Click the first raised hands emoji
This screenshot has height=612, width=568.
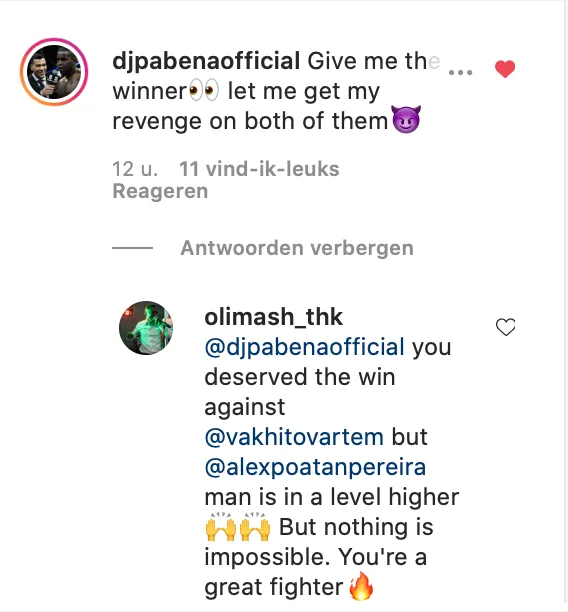[221, 527]
